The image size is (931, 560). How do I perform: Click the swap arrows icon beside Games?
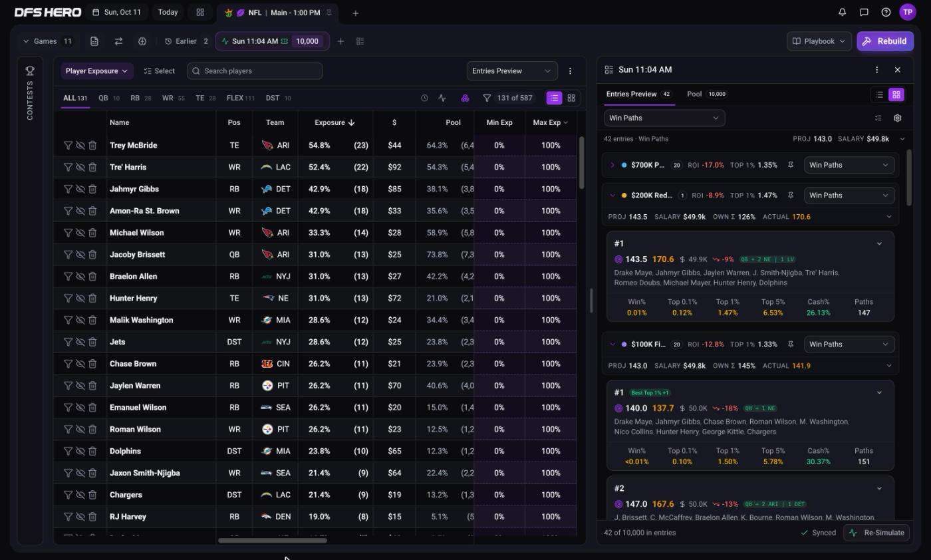(118, 41)
